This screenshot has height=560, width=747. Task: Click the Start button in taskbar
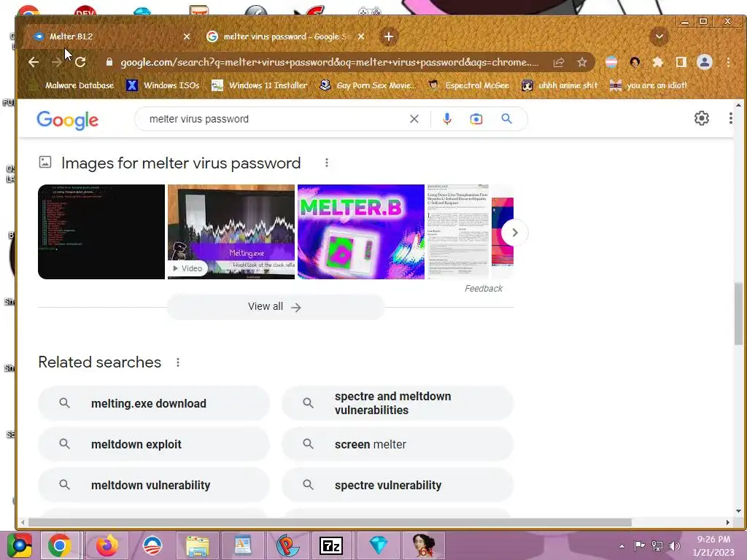(20, 545)
